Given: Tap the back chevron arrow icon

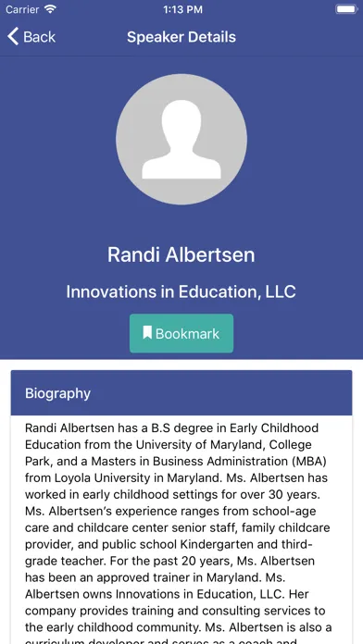Looking at the screenshot, I should [13, 37].
